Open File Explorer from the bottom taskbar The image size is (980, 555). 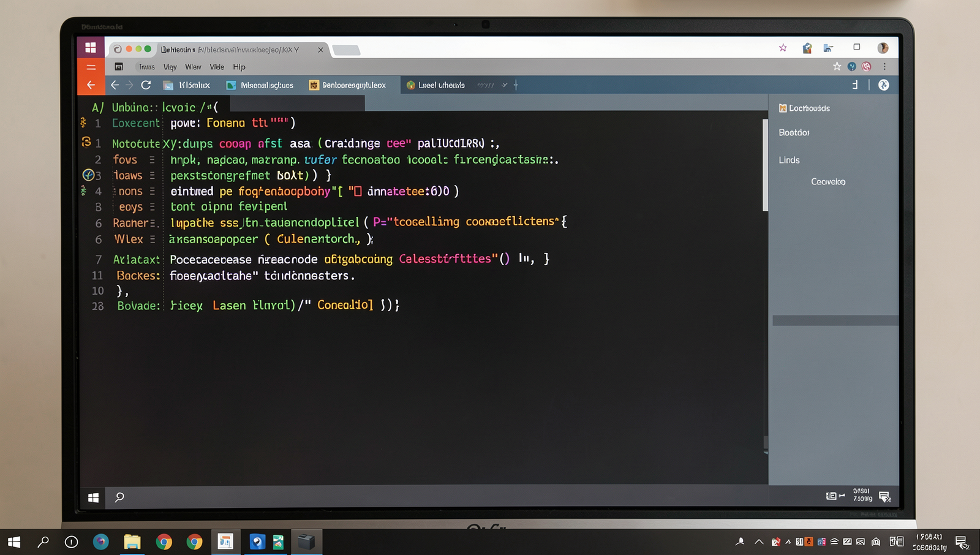click(x=132, y=542)
